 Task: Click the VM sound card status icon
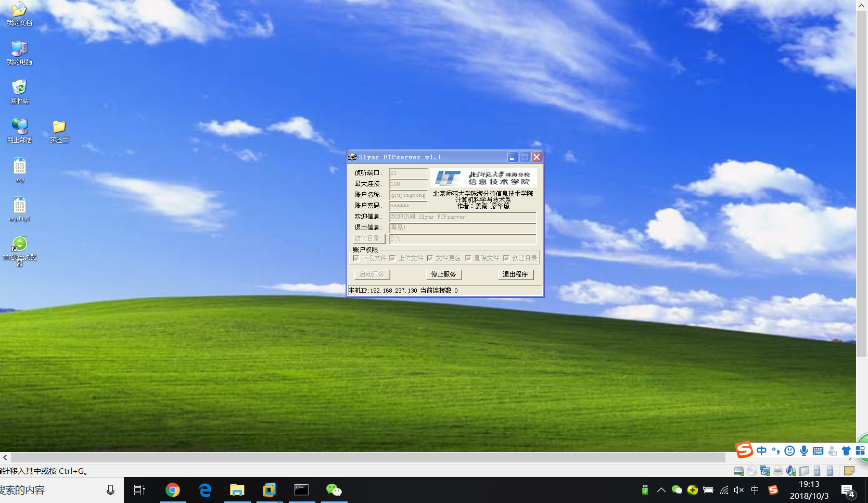[x=791, y=471]
